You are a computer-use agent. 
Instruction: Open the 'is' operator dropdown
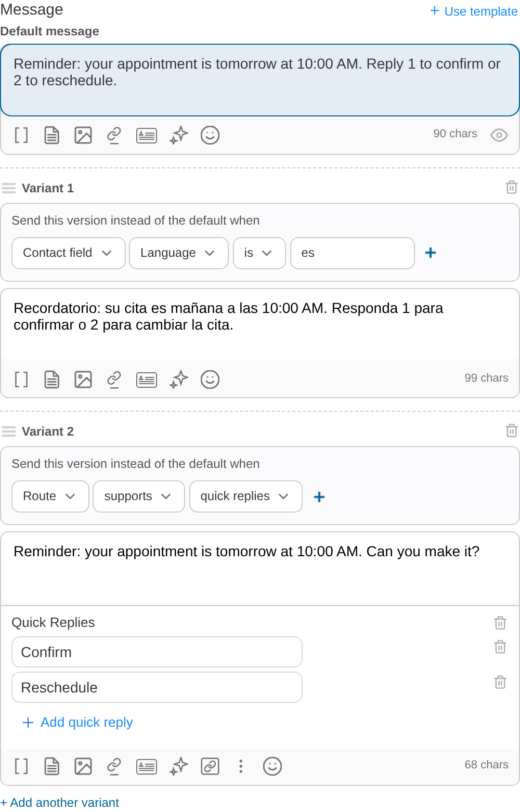point(259,253)
